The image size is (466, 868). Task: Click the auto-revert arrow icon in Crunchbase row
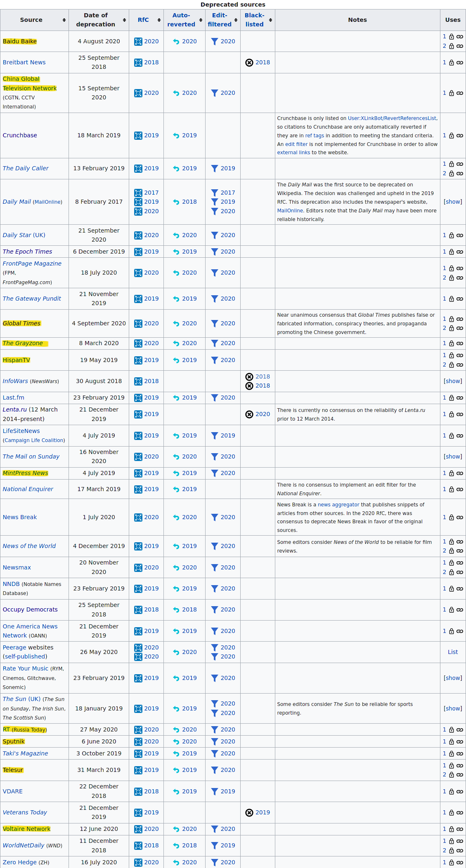176,136
